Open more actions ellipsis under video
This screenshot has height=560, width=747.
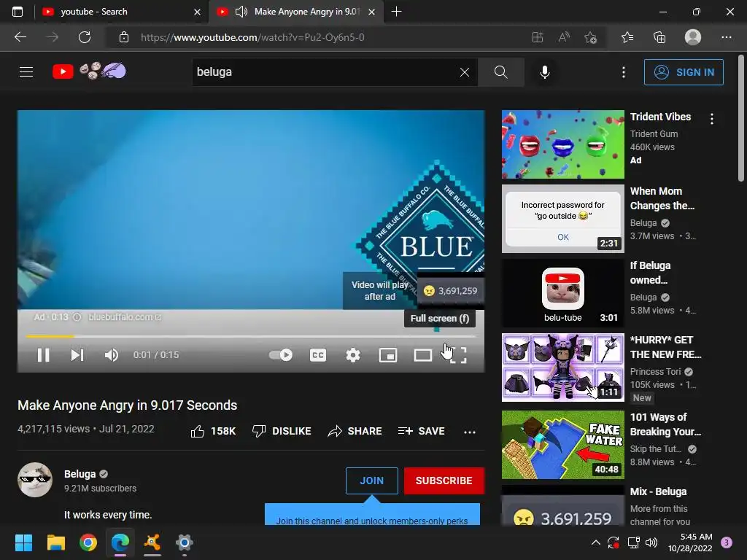[470, 432]
